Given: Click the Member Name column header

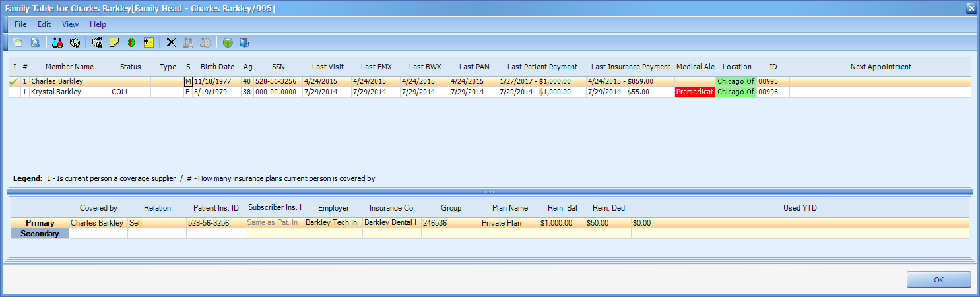Looking at the screenshot, I should pos(69,67).
